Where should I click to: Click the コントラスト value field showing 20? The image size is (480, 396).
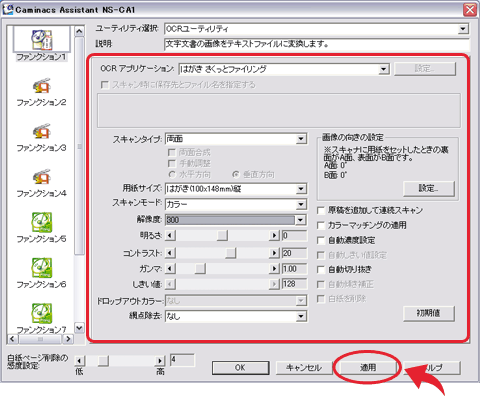pyautogui.click(x=294, y=253)
